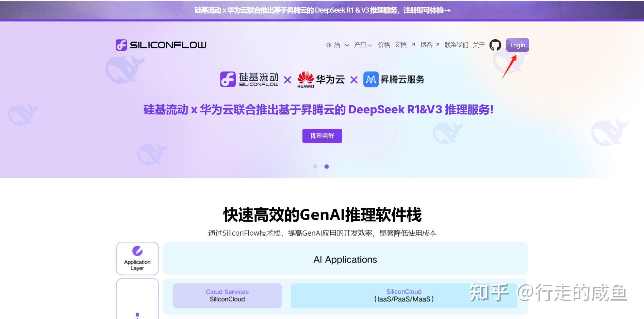Click the SiliconFlow logo in header
This screenshot has width=644, height=319.
161,45
